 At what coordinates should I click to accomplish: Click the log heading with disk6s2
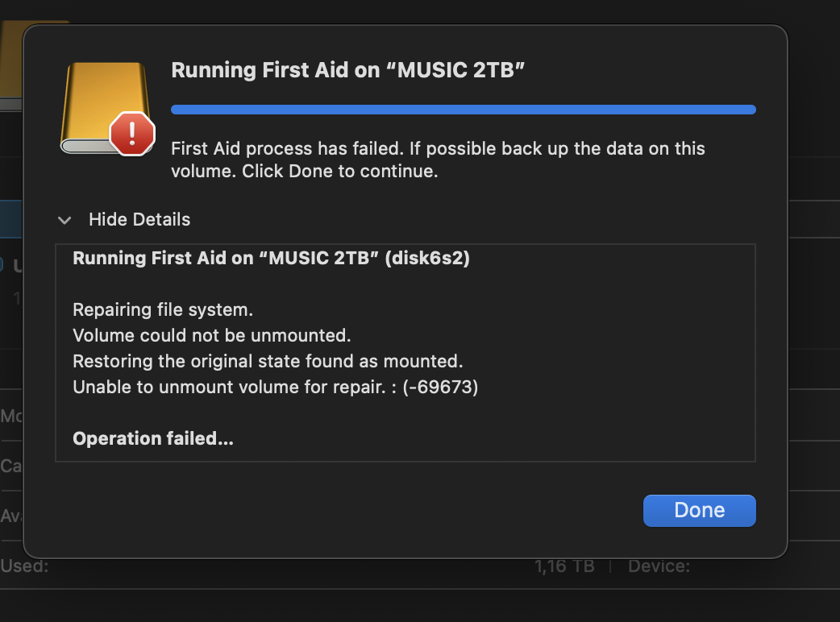pyautogui.click(x=271, y=259)
